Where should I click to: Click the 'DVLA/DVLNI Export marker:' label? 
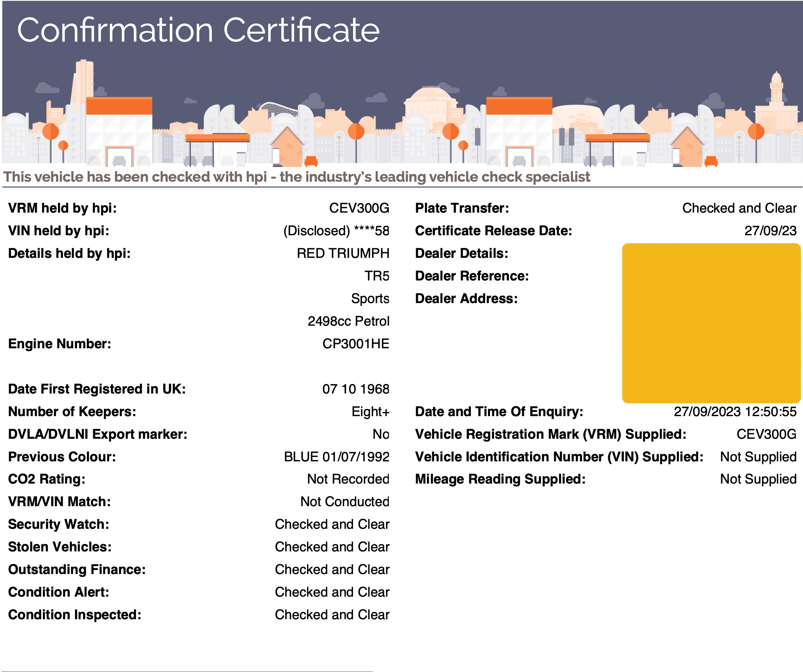click(x=98, y=434)
